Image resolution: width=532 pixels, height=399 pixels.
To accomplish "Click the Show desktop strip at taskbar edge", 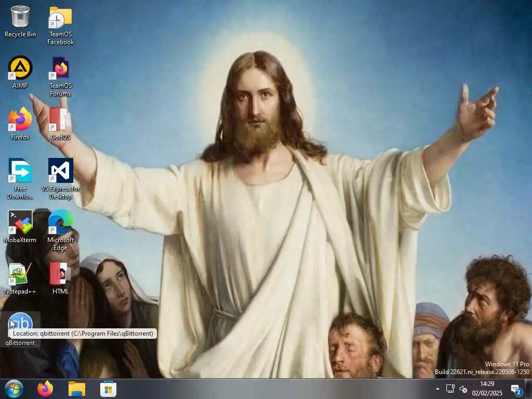I will coord(529,389).
